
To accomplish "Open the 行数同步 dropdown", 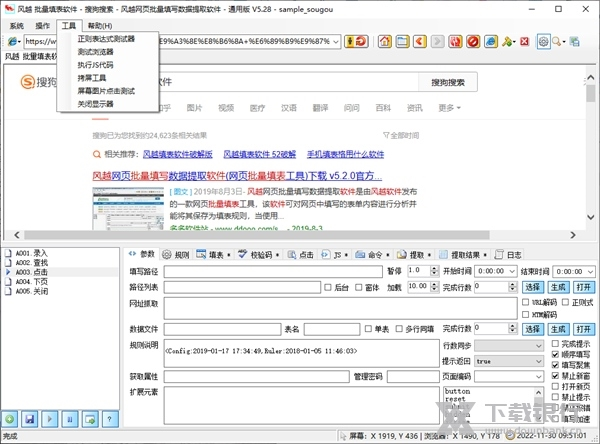I will (539, 346).
